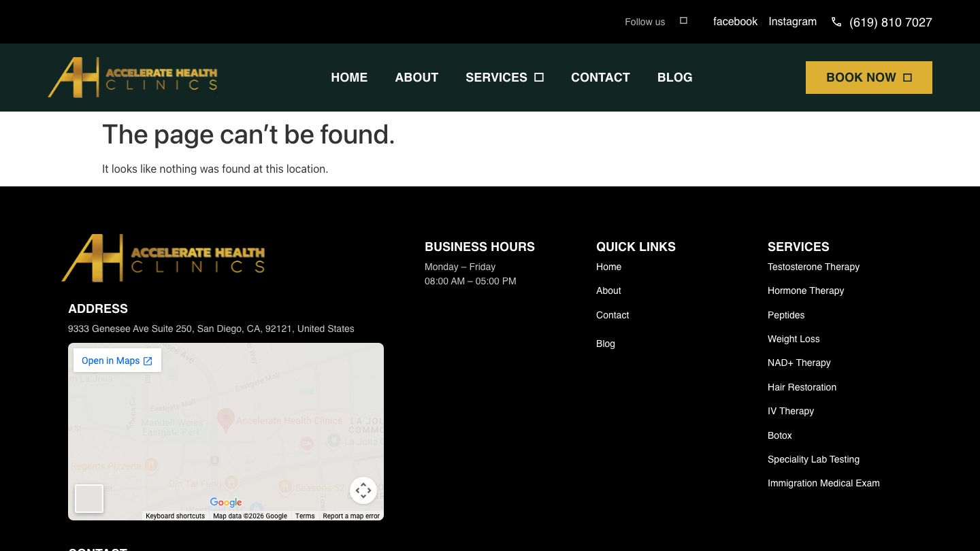Open Testosterone Therapy footer link

pos(813,267)
